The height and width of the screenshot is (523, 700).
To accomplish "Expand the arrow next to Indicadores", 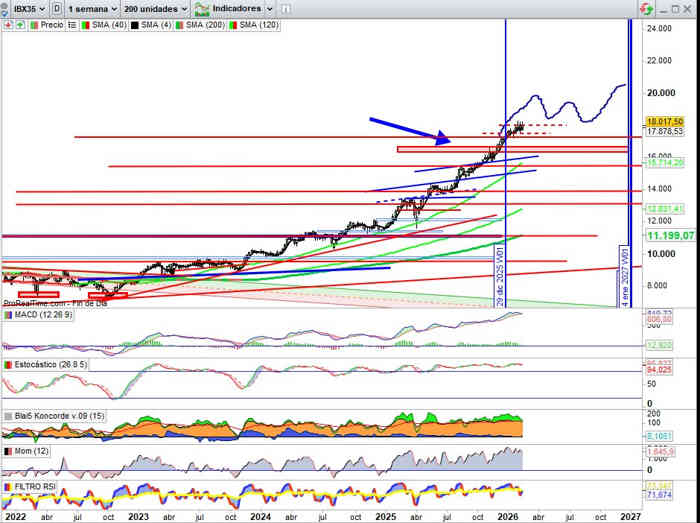I will [270, 8].
